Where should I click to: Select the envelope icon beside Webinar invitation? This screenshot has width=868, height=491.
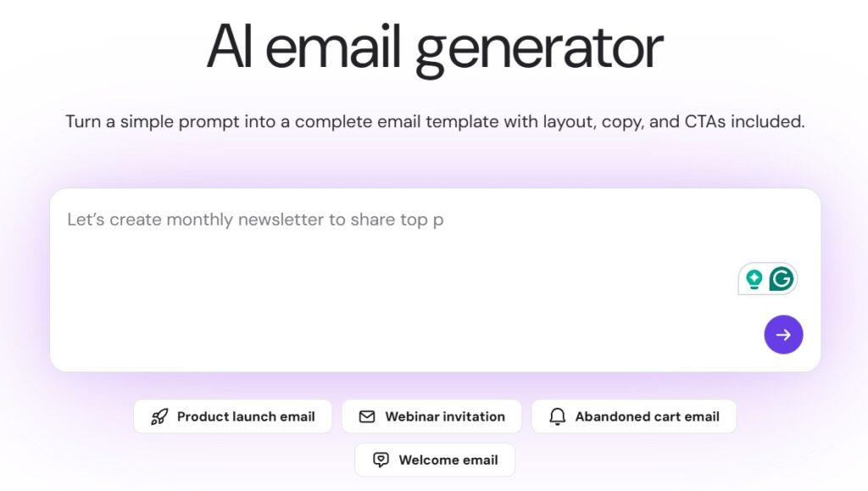[x=367, y=416]
